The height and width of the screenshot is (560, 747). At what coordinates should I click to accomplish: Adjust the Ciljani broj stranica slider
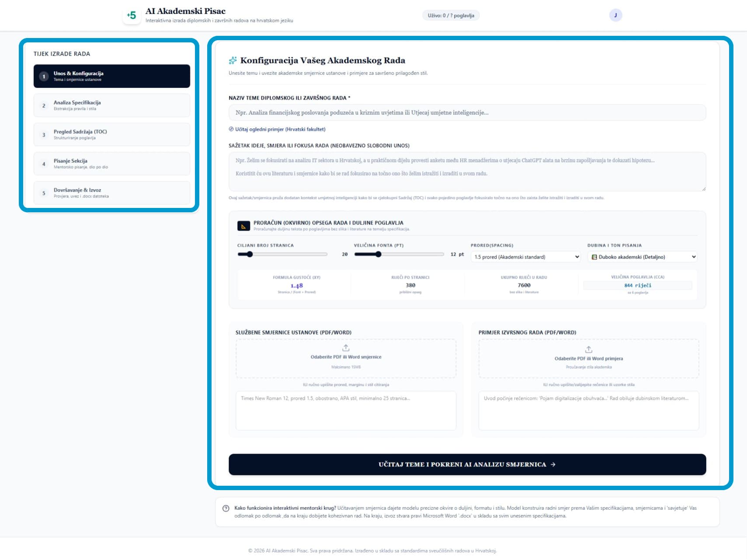pyautogui.click(x=282, y=254)
